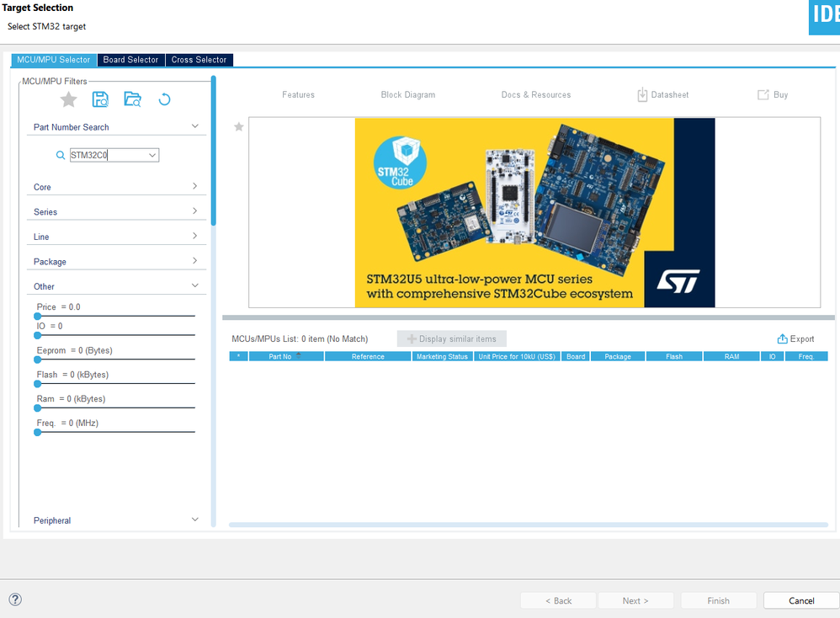
Task: Open the part number dropdown arrow
Action: (152, 155)
